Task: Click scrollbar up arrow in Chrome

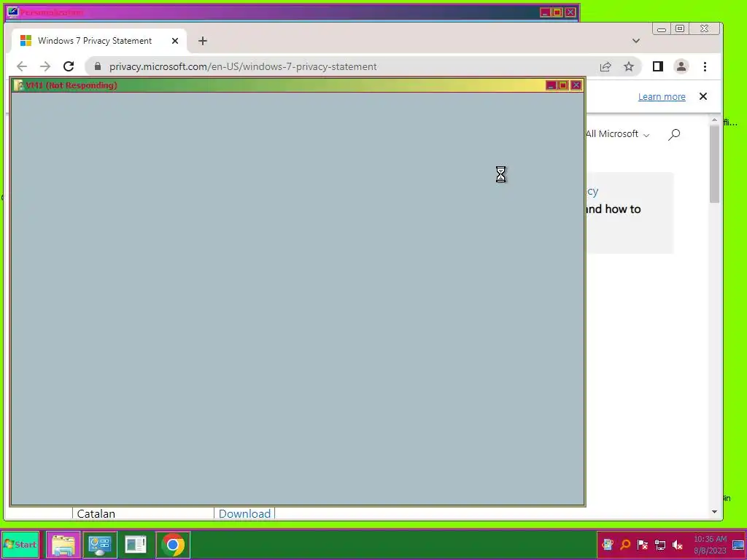Action: point(714,120)
